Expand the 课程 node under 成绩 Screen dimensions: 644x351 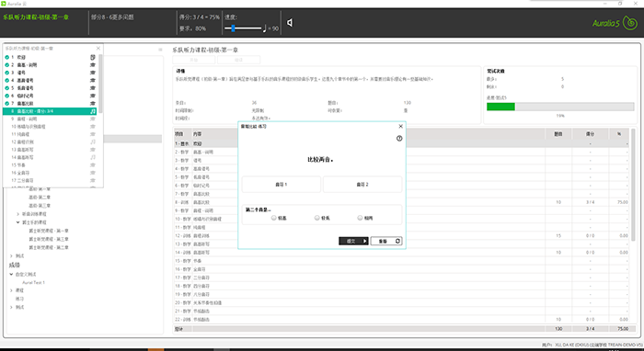point(11,290)
